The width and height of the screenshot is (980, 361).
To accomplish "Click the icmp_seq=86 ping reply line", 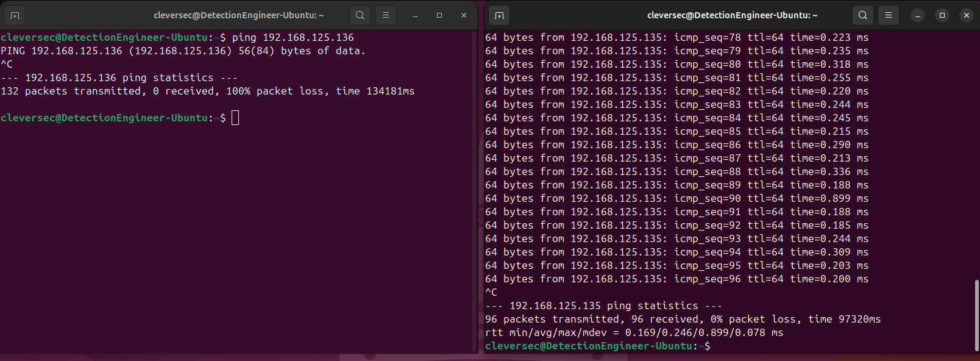I will (677, 145).
